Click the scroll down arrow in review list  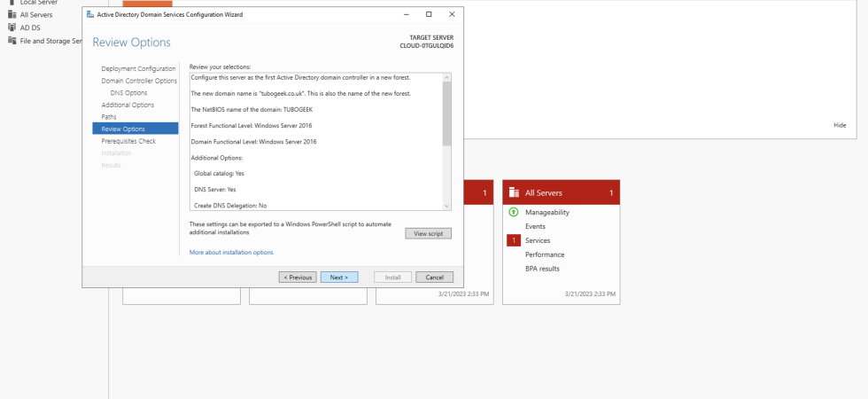coord(446,206)
